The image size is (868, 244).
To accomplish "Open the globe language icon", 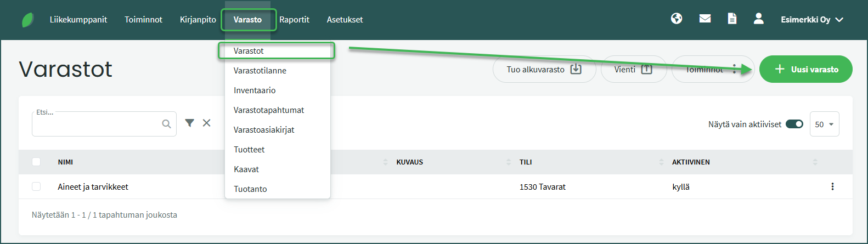I will [x=677, y=19].
